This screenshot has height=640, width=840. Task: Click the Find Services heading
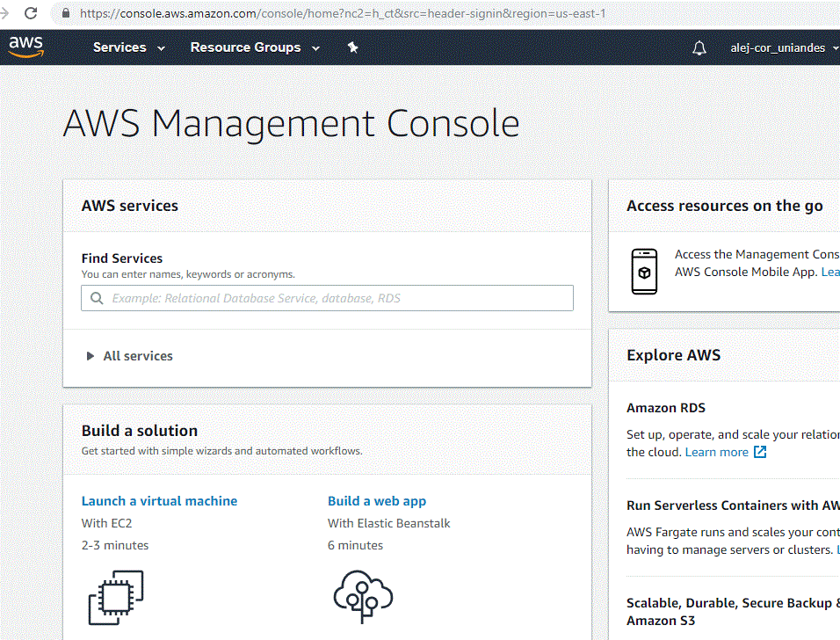121,258
